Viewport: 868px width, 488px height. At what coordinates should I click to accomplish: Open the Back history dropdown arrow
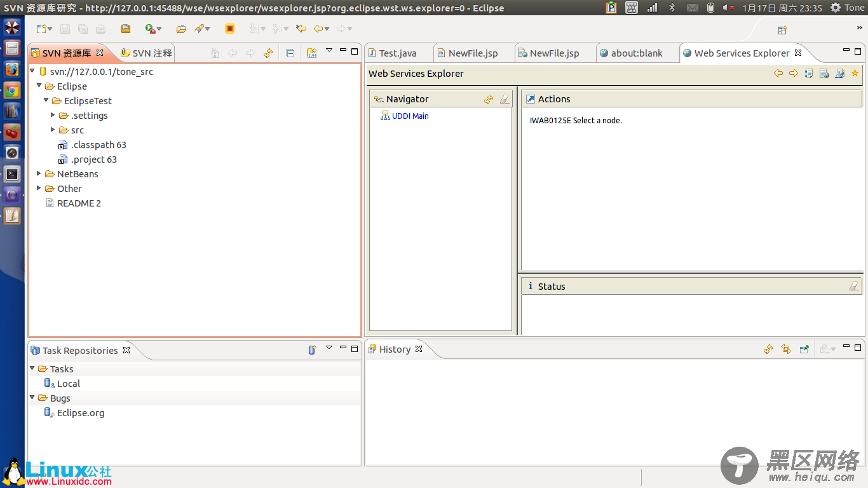coord(327,29)
